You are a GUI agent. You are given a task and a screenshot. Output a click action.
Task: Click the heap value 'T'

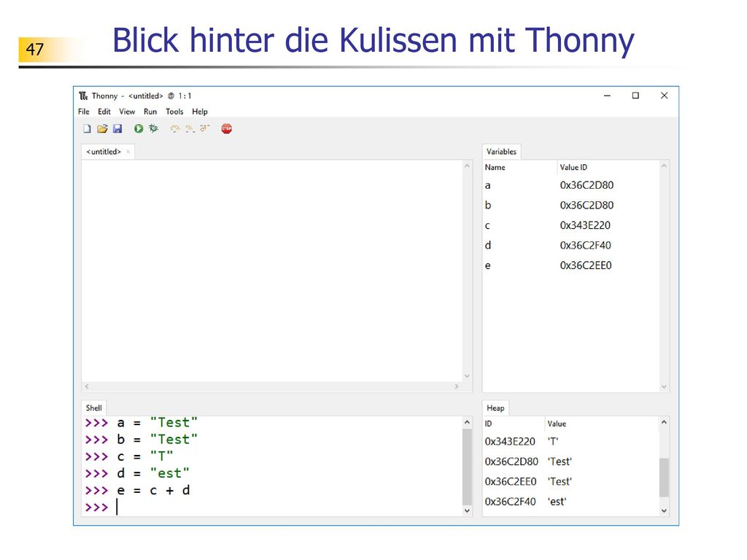tap(553, 441)
